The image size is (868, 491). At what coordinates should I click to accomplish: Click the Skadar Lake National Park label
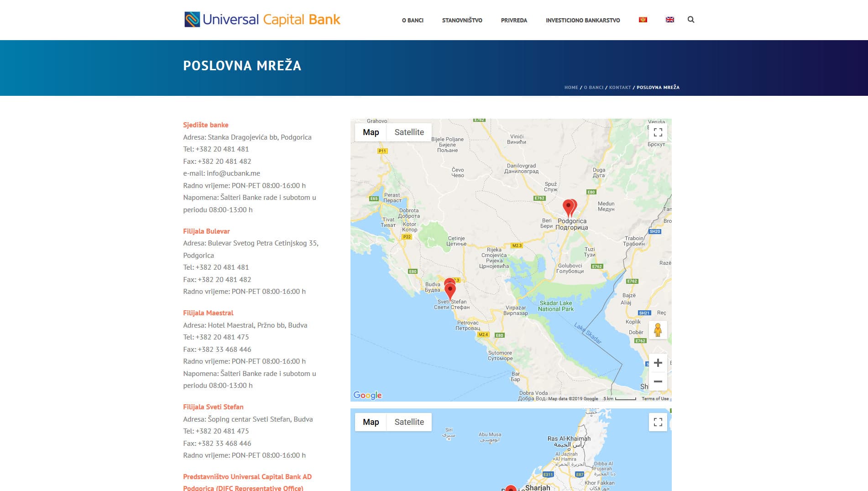556,306
